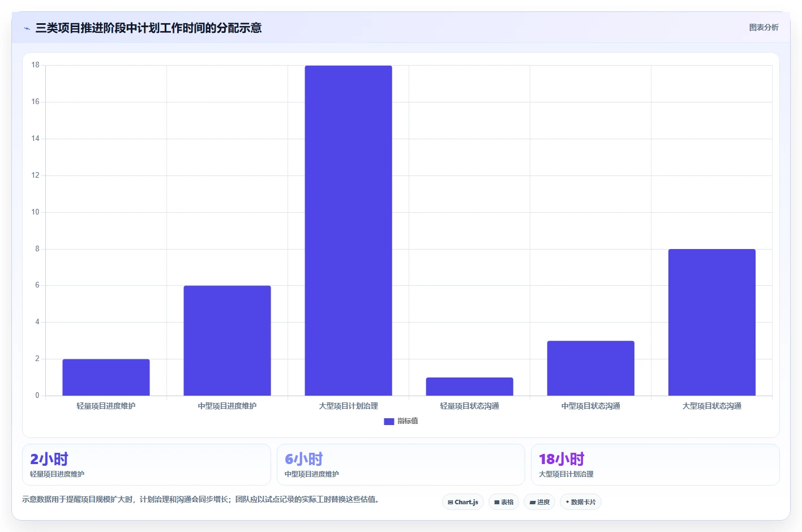The width and height of the screenshot is (802, 532).
Task: Click the 轻量项目进度维护 caption under 2小时
Action: click(x=57, y=474)
